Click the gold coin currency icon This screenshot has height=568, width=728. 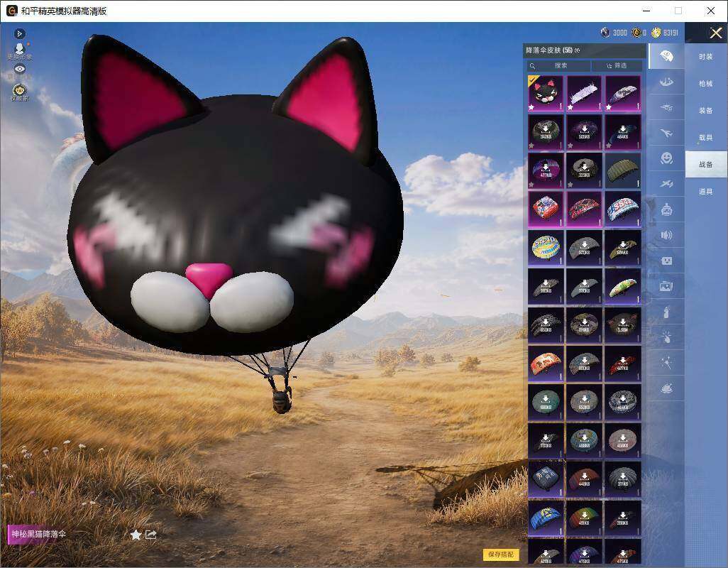point(656,33)
